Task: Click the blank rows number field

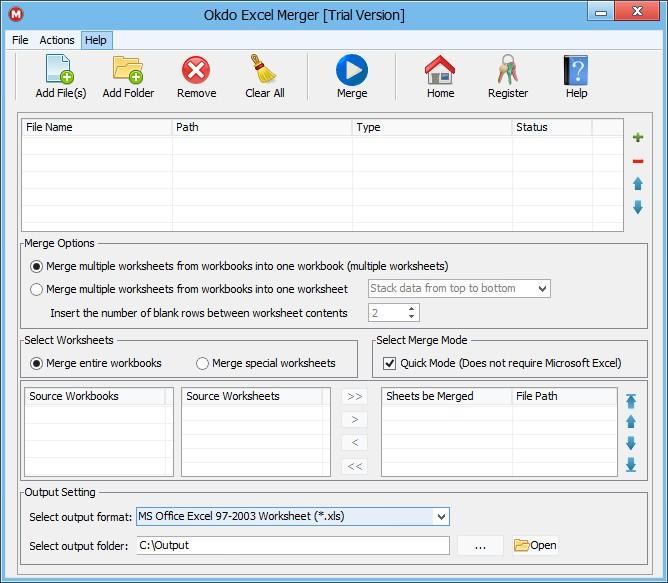Action: 387,313
